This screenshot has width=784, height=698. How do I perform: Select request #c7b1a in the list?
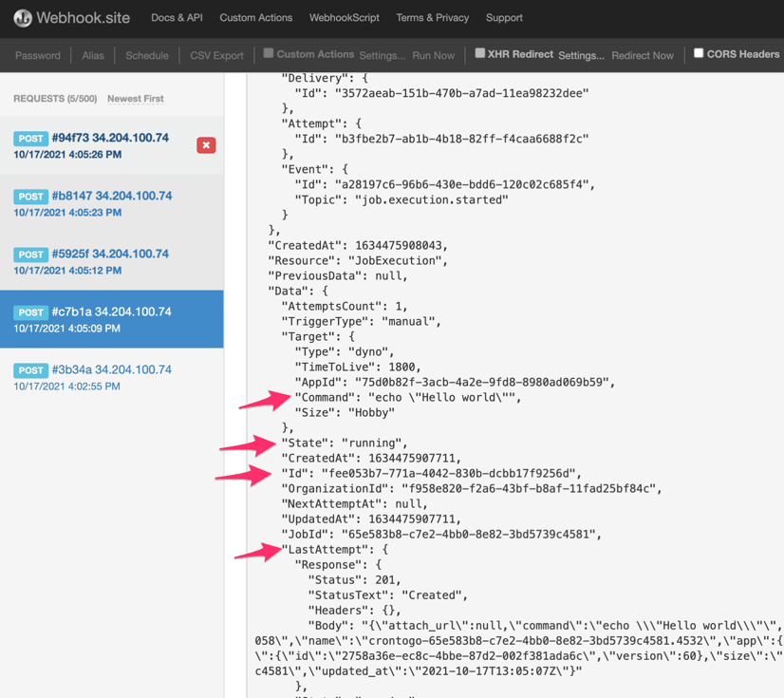[x=111, y=319]
